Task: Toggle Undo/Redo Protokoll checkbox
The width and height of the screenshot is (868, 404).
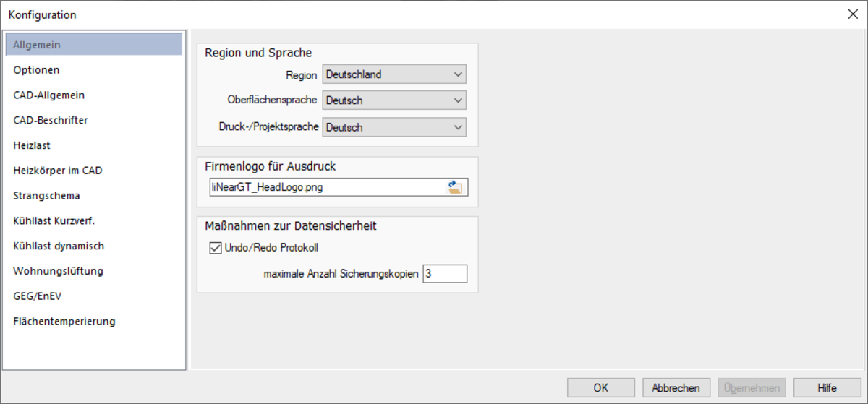Action: coord(215,248)
